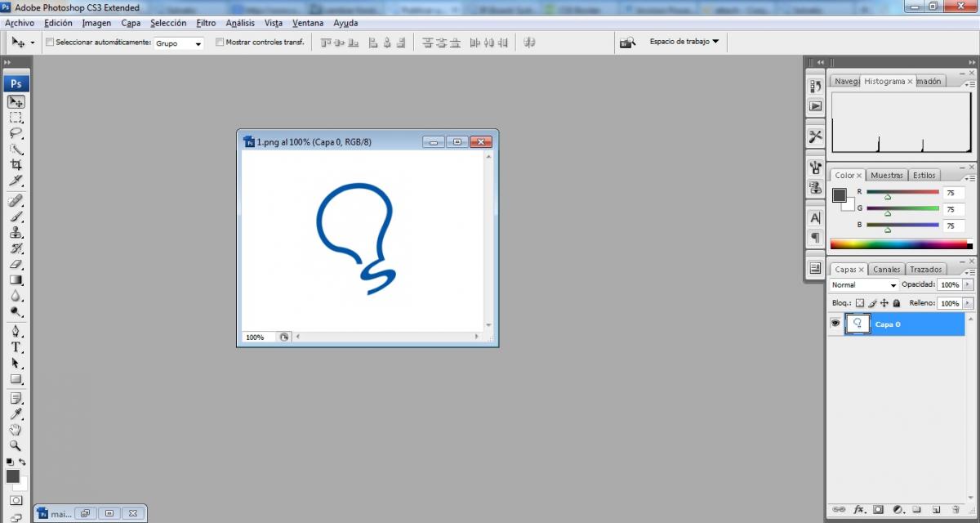Toggle Quick Mask mode in toolbox

pyautogui.click(x=16, y=500)
